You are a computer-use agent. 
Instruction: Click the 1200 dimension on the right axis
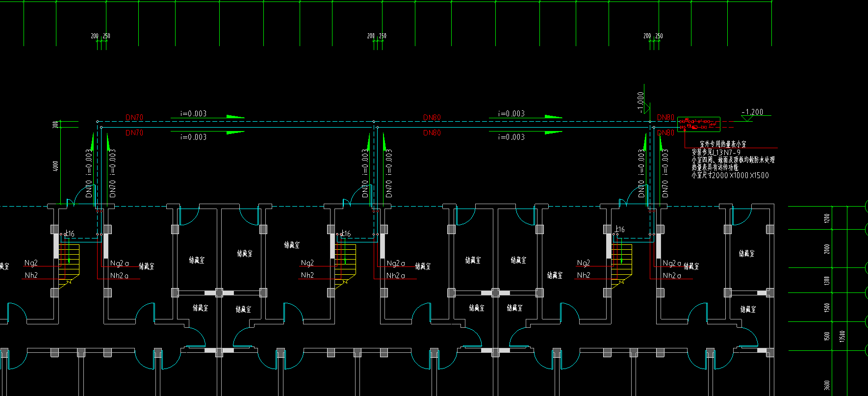[827, 218]
